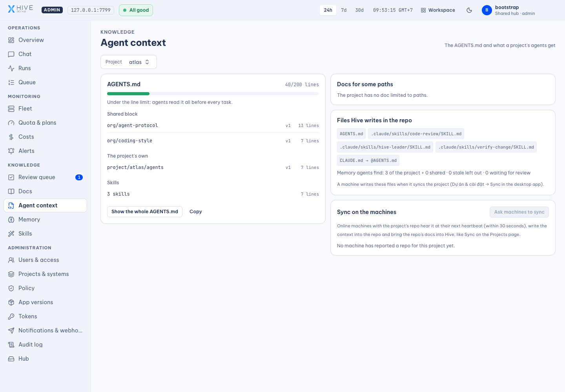Open the Project atlas selector
Viewport: 565px width, 392px height.
click(129, 62)
